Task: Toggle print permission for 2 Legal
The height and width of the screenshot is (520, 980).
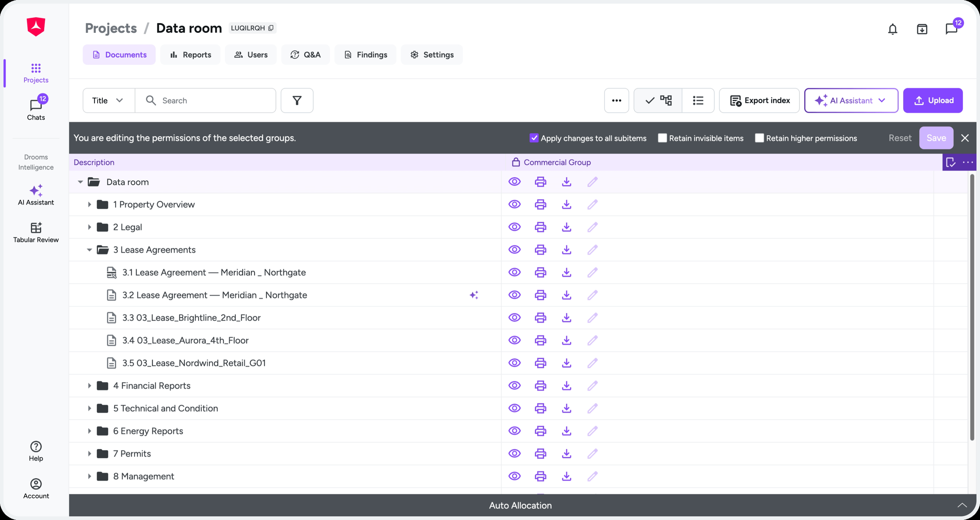Action: 540,227
